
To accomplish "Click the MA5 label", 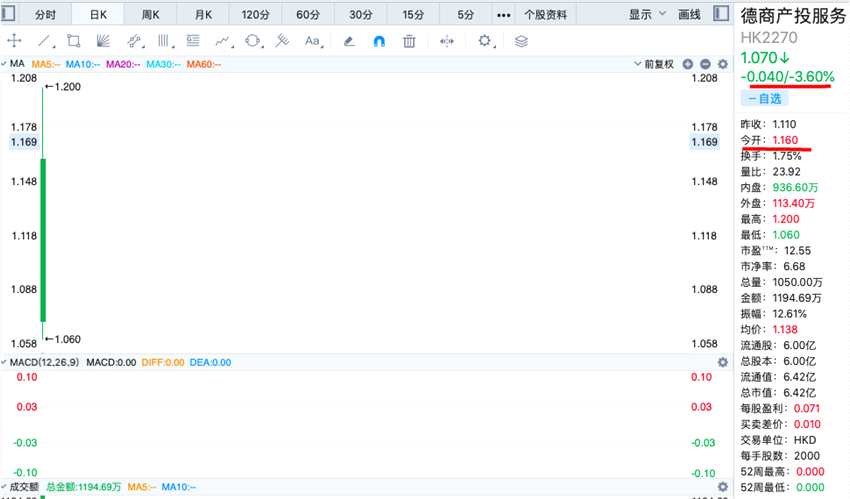I will [x=46, y=64].
